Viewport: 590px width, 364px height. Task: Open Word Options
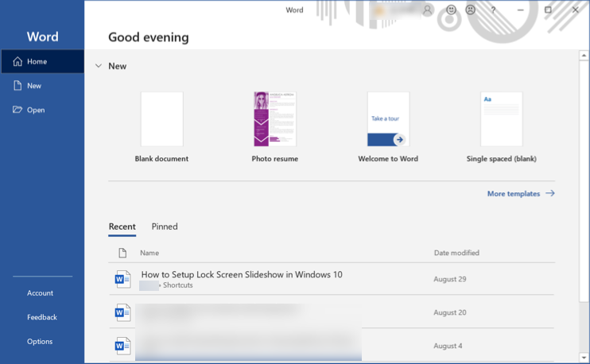(x=40, y=342)
